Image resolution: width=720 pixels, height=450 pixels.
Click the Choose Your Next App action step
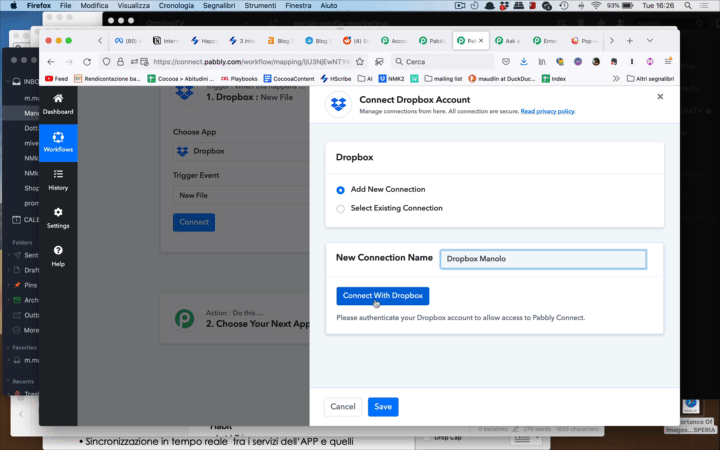235,319
